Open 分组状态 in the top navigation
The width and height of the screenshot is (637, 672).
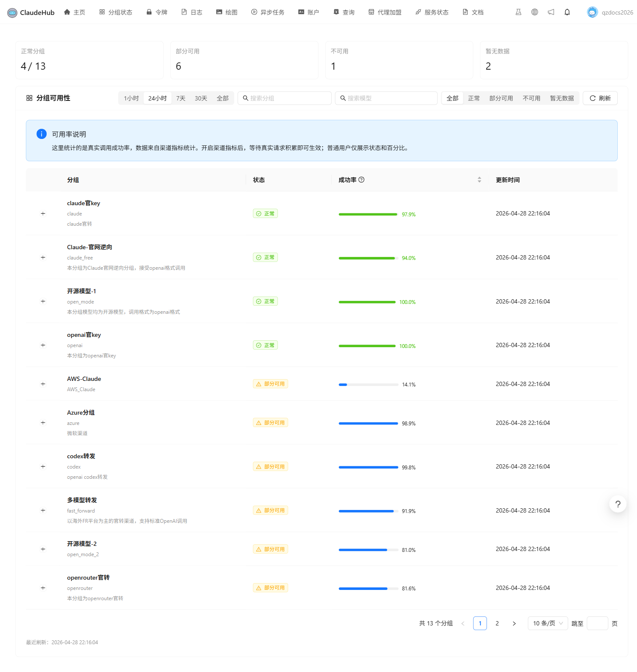coord(116,12)
